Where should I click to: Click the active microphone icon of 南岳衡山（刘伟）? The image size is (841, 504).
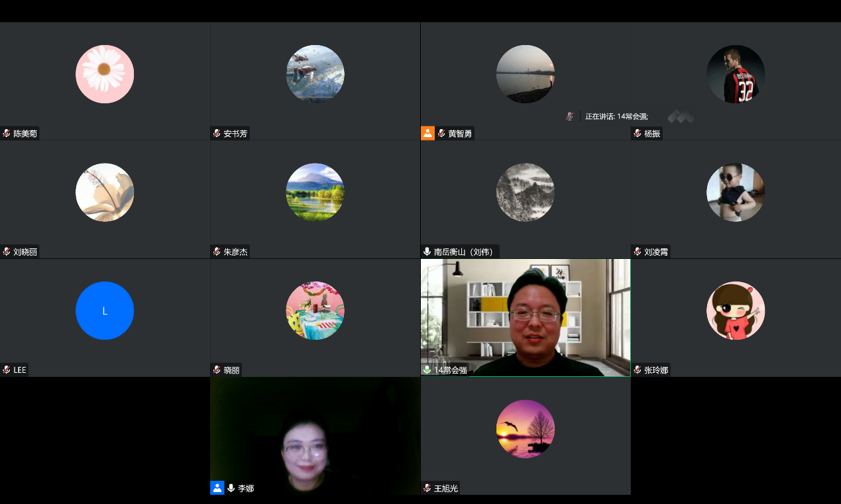coord(427,252)
